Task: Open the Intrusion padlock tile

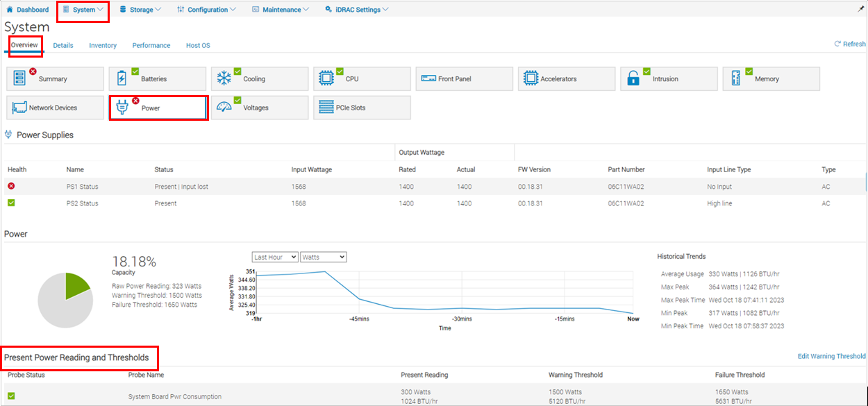Action: 668,78
